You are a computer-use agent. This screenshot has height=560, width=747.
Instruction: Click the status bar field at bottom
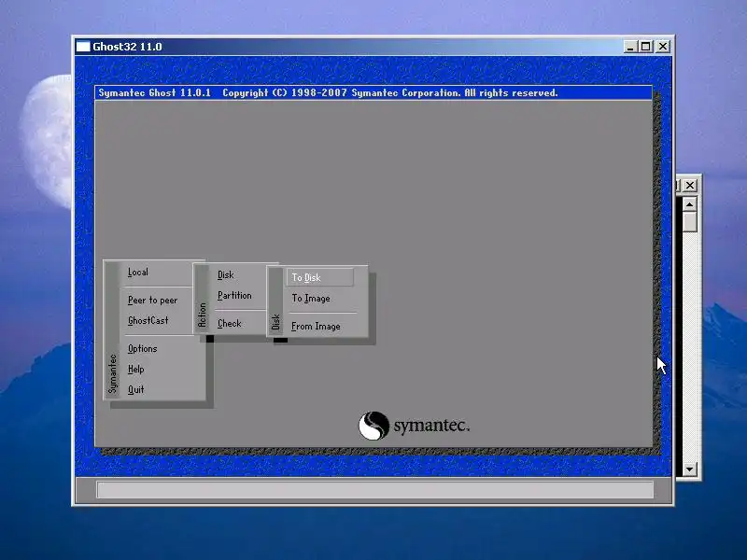375,489
